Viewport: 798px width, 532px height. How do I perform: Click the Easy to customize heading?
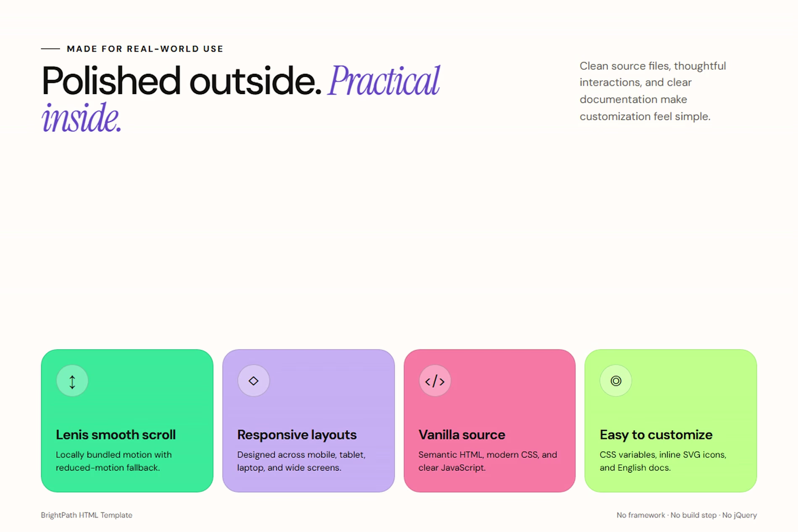pyautogui.click(x=656, y=435)
